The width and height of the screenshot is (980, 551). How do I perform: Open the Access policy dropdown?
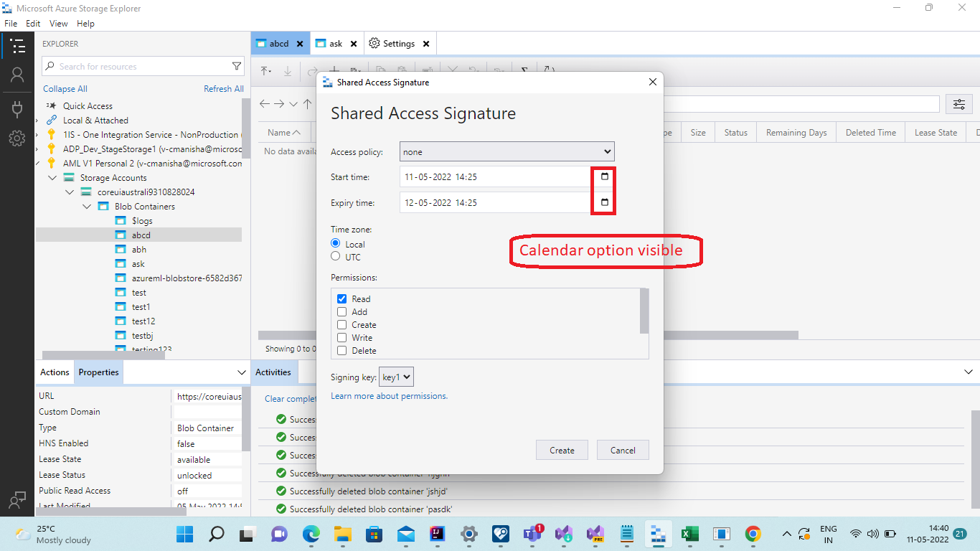click(507, 151)
